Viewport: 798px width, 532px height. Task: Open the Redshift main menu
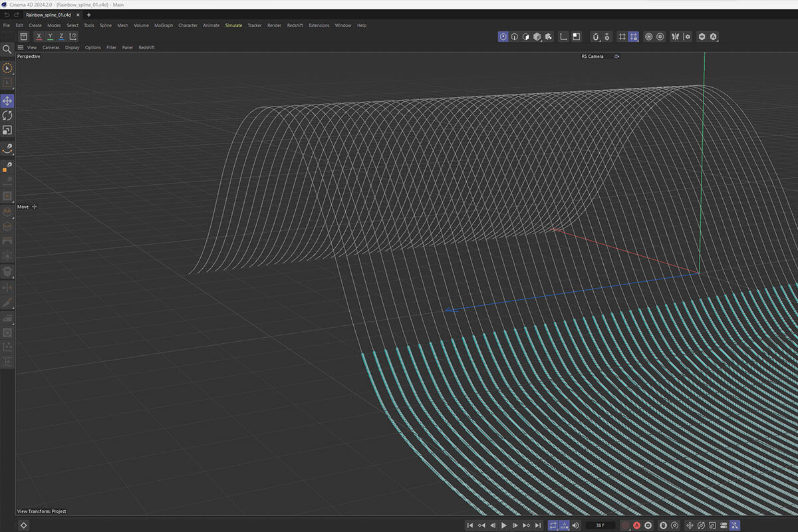295,25
